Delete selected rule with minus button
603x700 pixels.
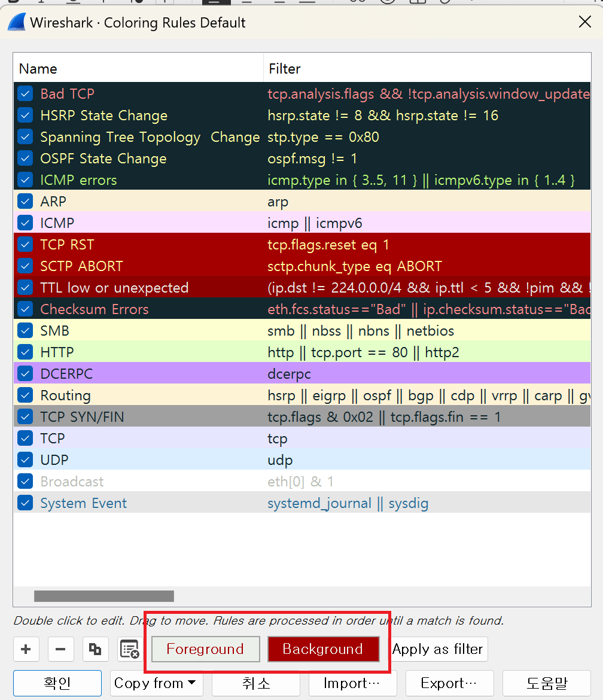pos(60,649)
